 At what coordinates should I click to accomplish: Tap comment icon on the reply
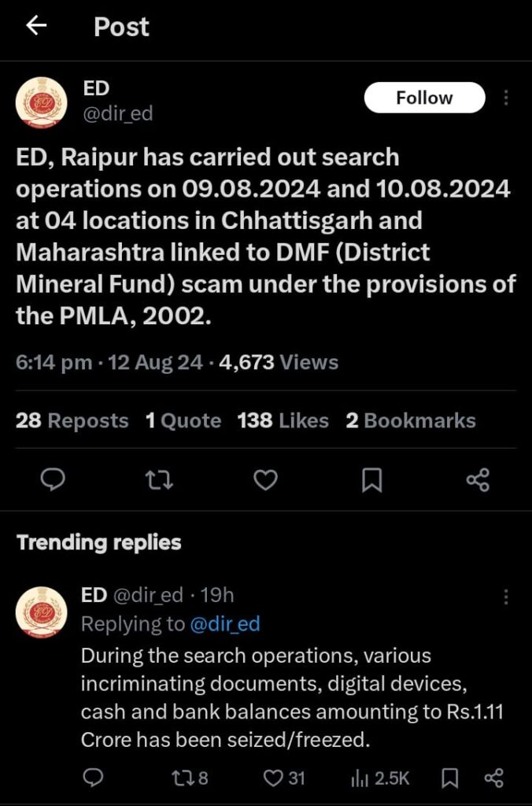[94, 778]
